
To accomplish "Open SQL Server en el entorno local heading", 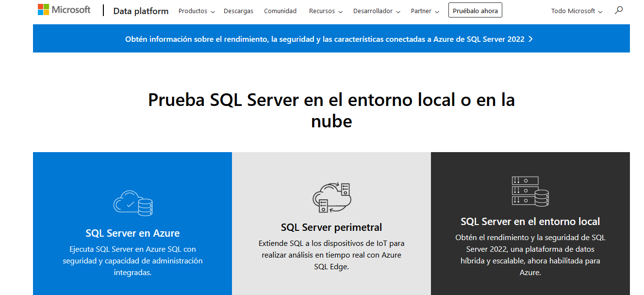I will point(530,222).
